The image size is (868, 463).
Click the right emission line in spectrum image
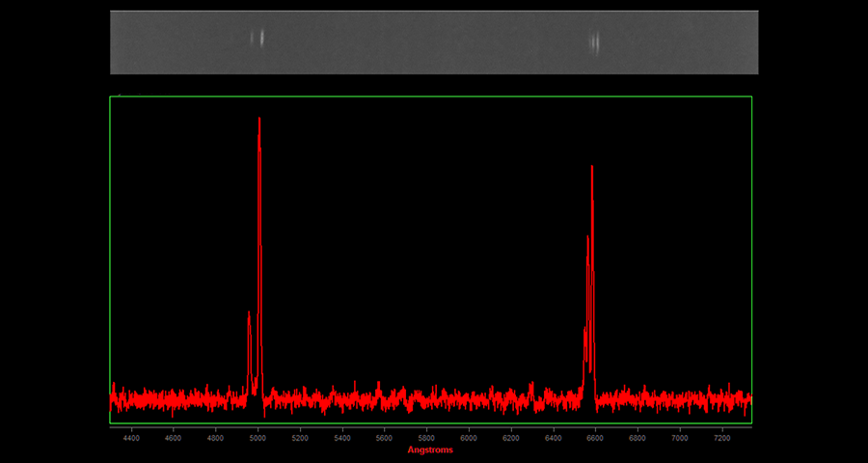[x=595, y=42]
